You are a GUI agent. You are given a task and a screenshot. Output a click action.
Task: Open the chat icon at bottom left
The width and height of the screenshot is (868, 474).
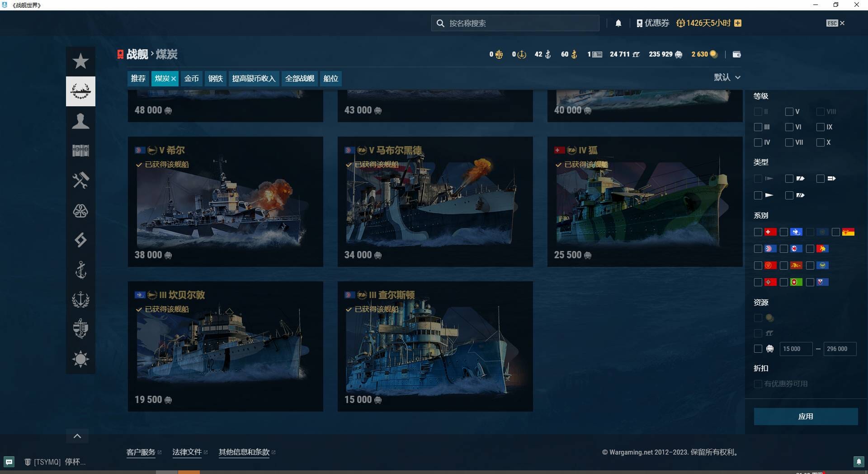[9, 462]
